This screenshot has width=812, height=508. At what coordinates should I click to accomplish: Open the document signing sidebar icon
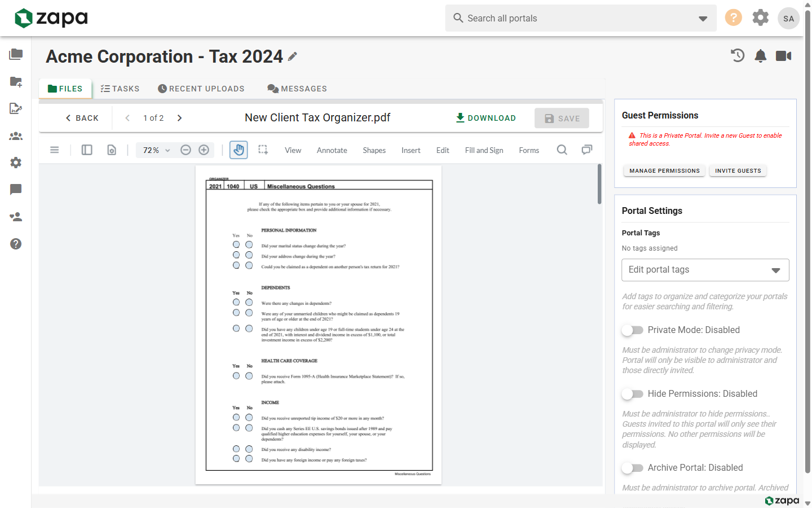pos(16,108)
